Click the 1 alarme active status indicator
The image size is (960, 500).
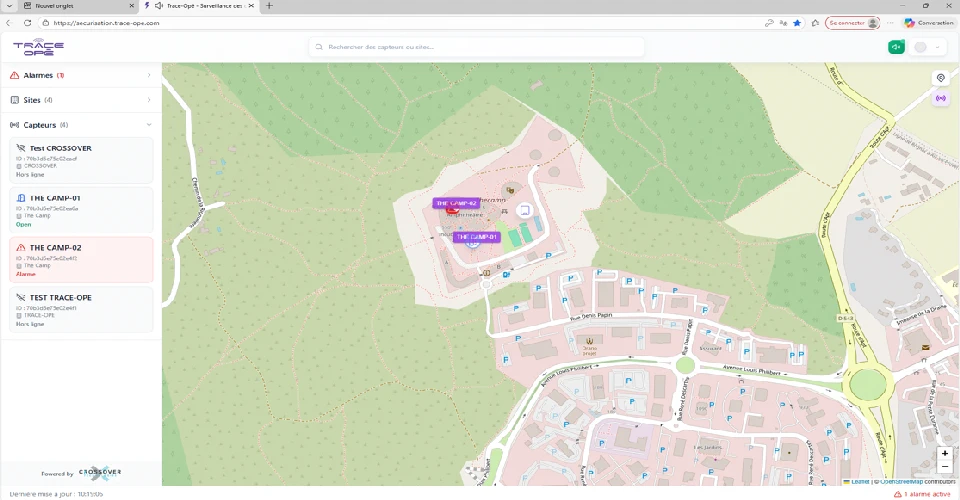923,494
